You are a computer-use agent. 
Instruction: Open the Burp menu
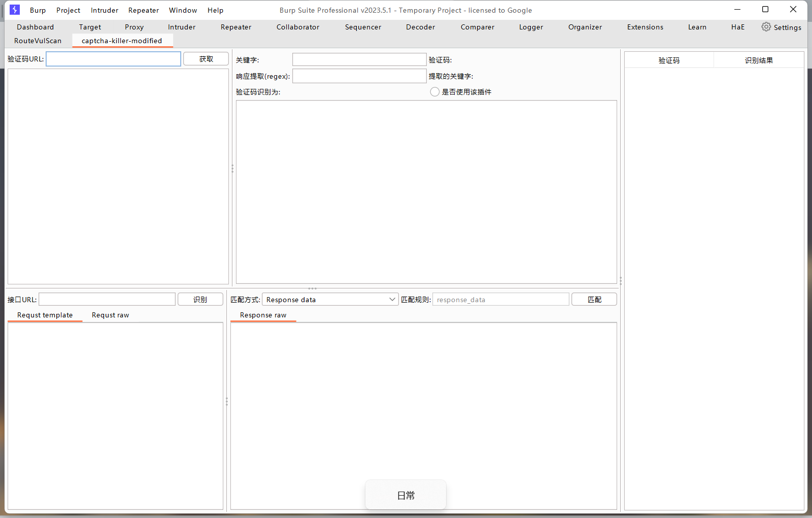(38, 10)
